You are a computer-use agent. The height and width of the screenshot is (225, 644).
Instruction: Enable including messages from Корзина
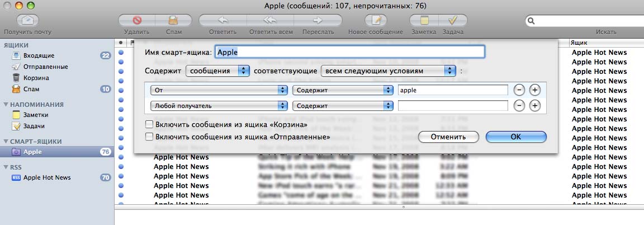149,124
